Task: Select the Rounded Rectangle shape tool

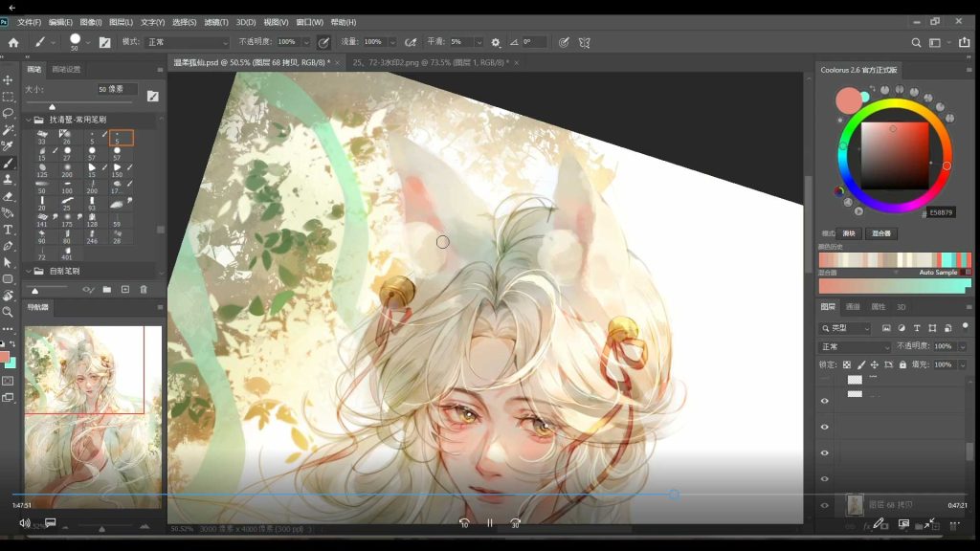Action: point(8,279)
